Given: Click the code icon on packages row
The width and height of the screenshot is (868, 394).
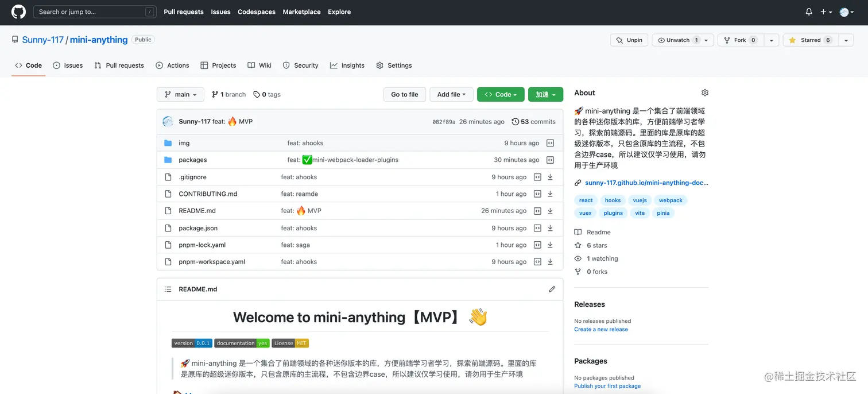Looking at the screenshot, I should pyautogui.click(x=550, y=160).
